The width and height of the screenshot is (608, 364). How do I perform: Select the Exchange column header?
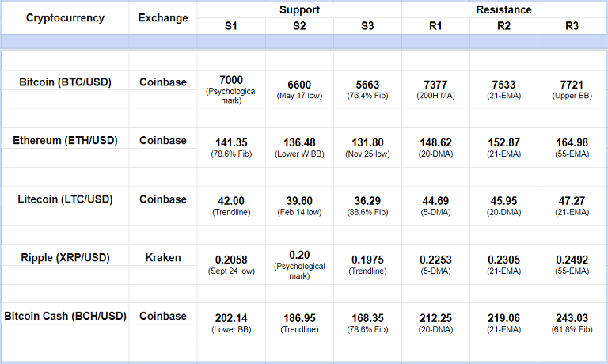click(x=163, y=18)
